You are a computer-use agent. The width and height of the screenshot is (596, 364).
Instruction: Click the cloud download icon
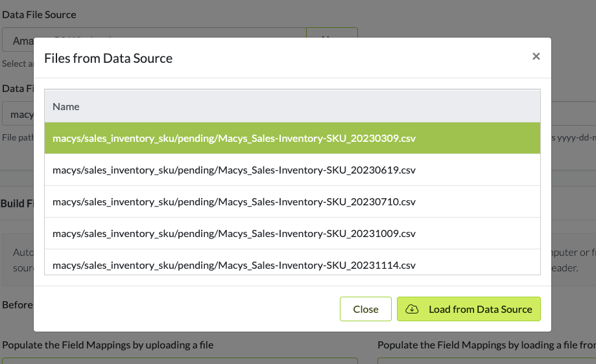click(x=412, y=309)
